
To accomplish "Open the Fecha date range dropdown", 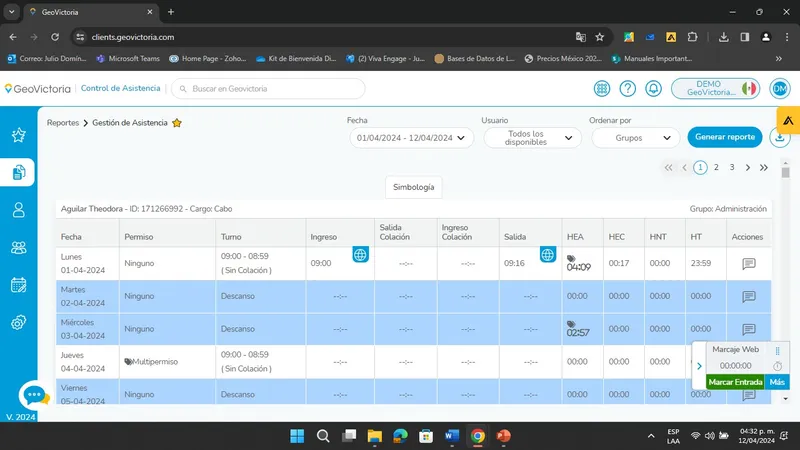I will [411, 138].
